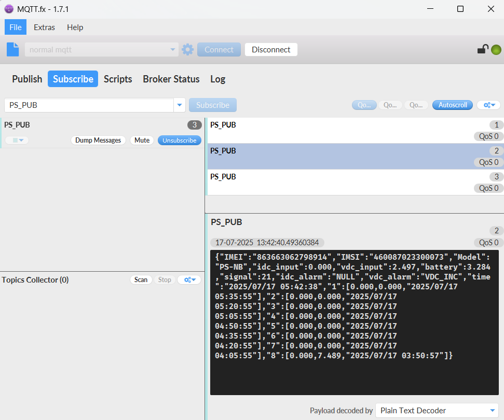
Task: Click the Topics Collector (0) label
Action: [35, 279]
